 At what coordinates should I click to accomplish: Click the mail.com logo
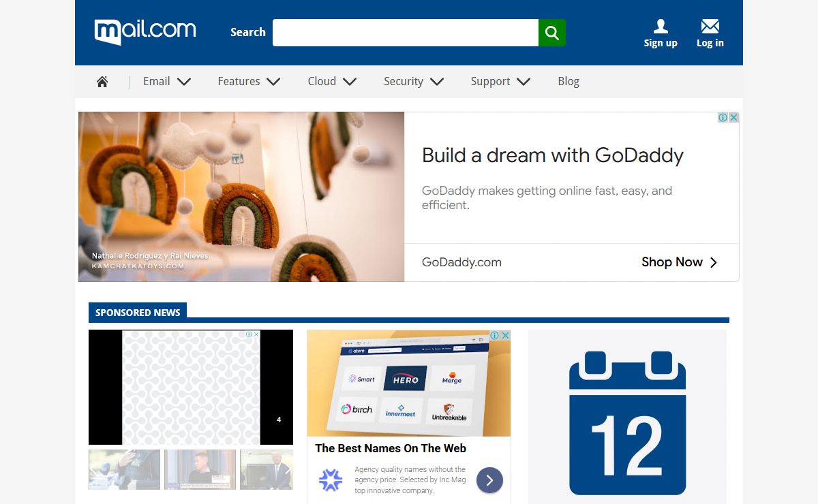coord(145,31)
